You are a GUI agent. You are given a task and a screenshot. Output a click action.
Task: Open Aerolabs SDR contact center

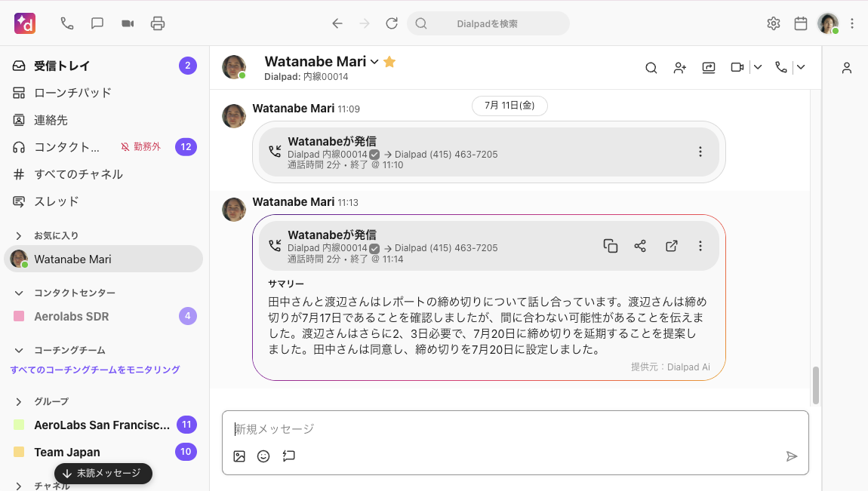(x=104, y=316)
